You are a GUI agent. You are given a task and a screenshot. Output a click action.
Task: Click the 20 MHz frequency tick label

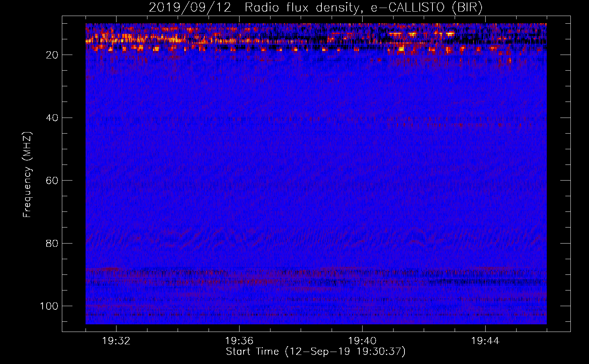point(52,55)
